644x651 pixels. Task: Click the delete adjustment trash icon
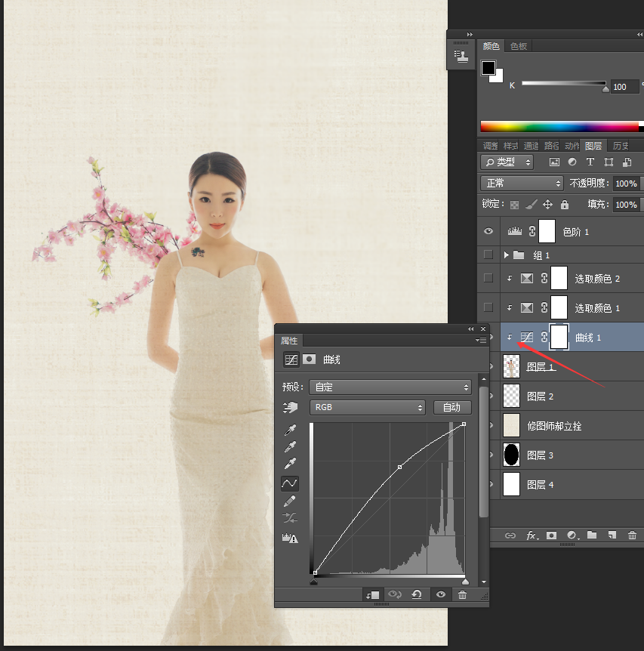tap(462, 595)
